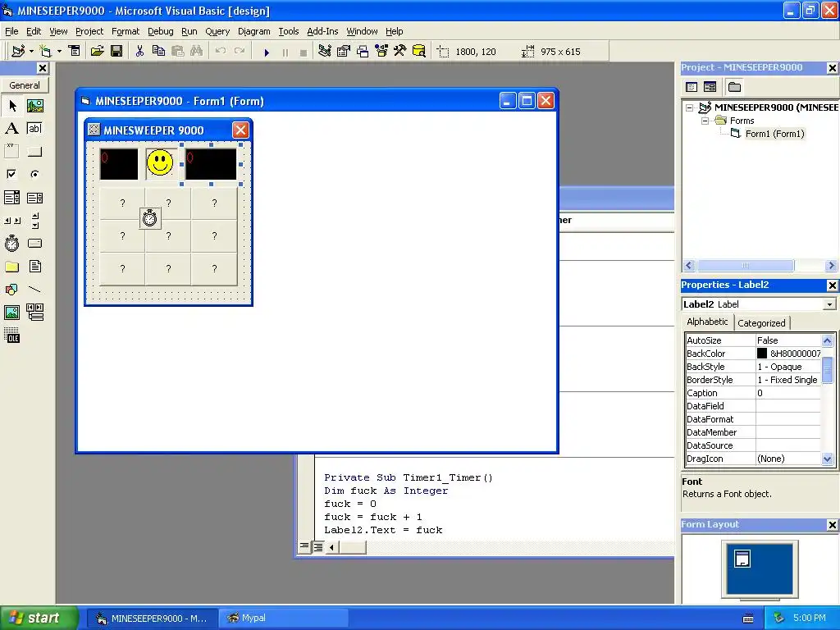Select the HScrollBar control tool
Viewport: 840px width, 630px height.
pos(11,220)
